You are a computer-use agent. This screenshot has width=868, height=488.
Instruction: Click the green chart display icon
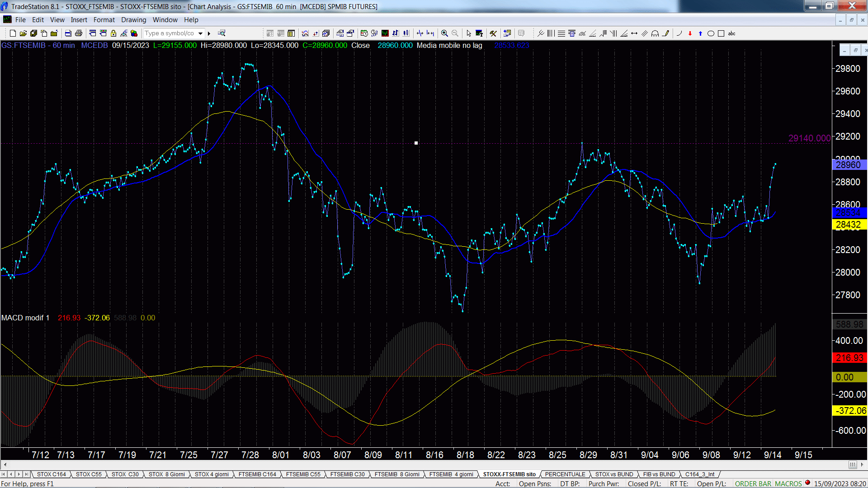385,33
